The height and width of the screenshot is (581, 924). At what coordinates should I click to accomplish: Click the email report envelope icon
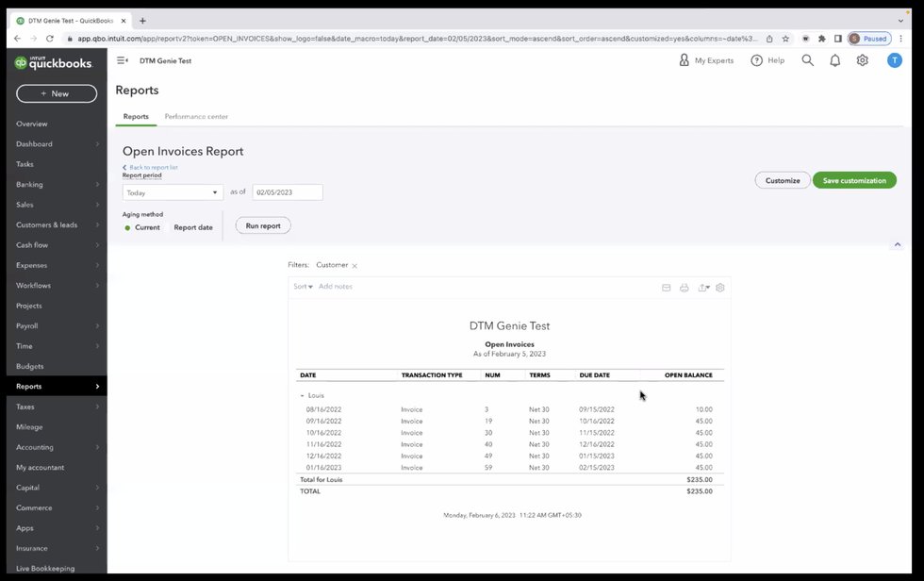(666, 288)
